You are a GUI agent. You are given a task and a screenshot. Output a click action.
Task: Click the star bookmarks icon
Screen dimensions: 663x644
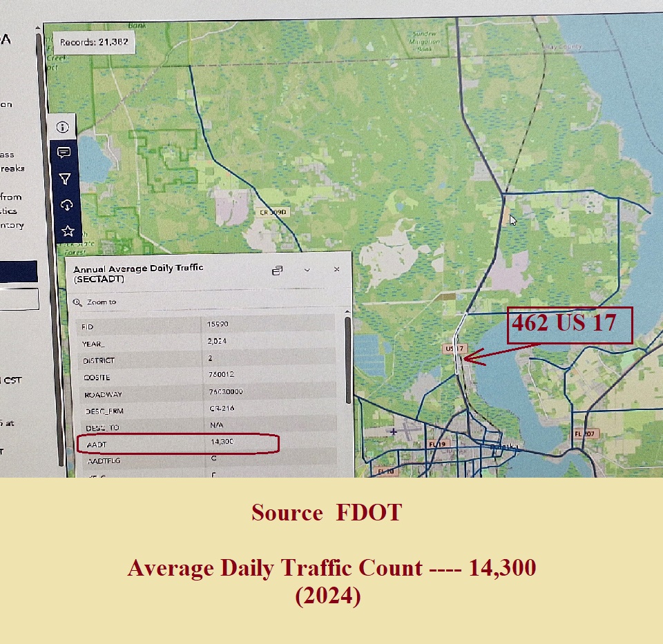[68, 231]
